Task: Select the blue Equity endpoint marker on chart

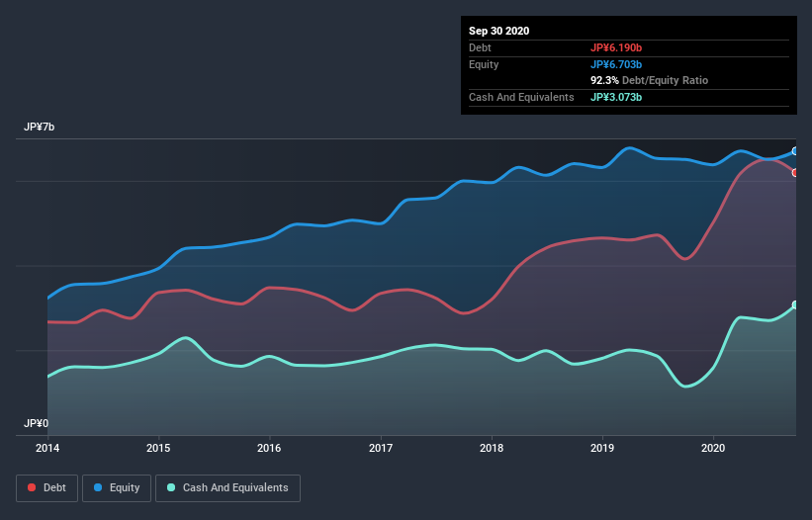Action: pyautogui.click(x=795, y=151)
